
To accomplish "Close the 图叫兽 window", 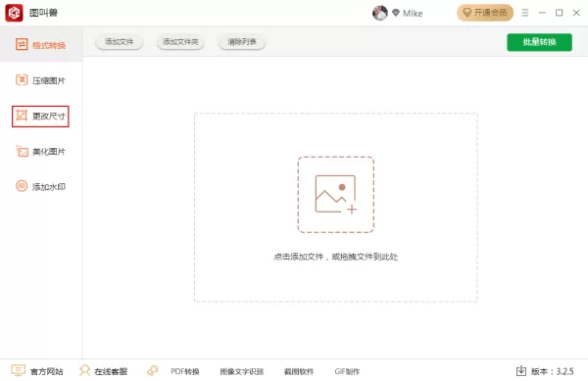I will pyautogui.click(x=576, y=13).
